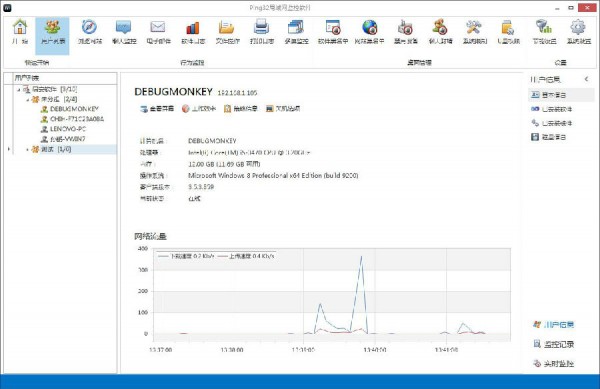Image resolution: width=600 pixels, height=389 pixels.
Task: Click the view screen button under DEBUGMONKEY
Action: tap(157, 109)
